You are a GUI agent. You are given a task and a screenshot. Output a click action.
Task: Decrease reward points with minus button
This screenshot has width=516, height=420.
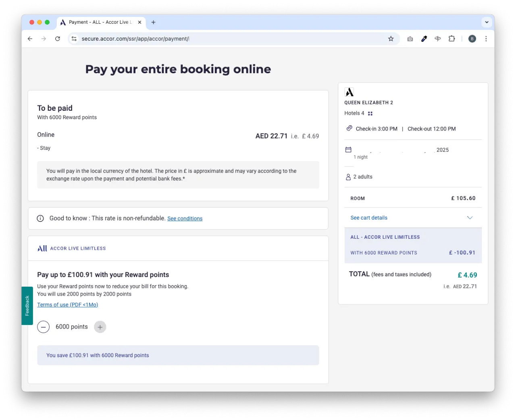coord(44,327)
